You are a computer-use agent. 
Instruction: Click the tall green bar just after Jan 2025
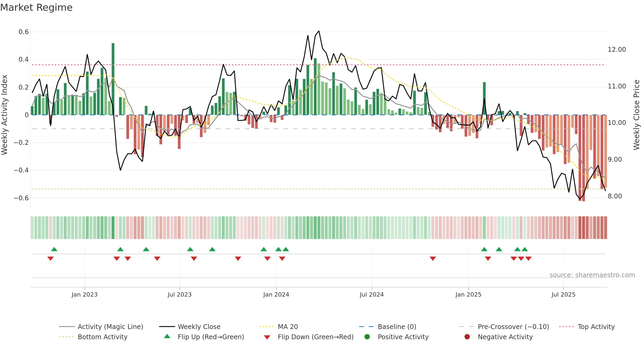click(484, 98)
